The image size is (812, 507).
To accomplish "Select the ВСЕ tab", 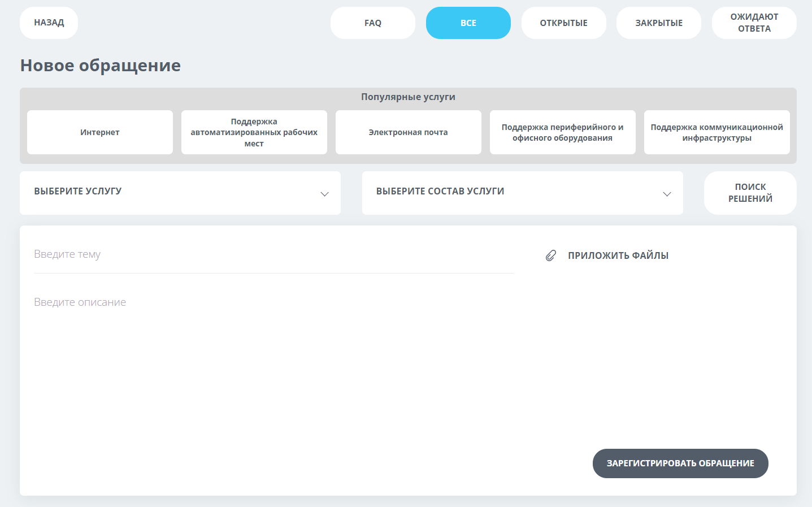I will click(468, 23).
